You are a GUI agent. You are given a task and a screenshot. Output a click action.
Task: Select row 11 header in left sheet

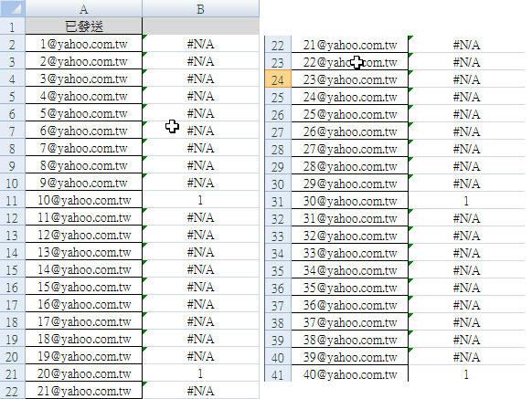coord(12,200)
